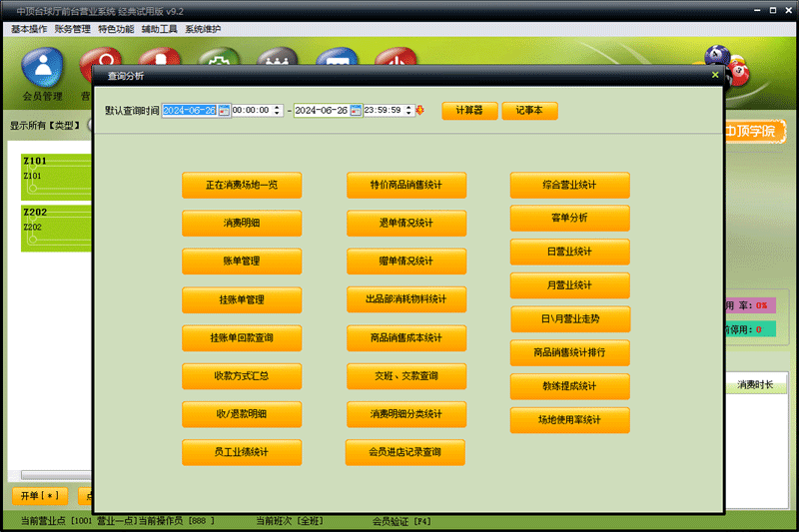Select table Z202 in main window

(x=56, y=229)
